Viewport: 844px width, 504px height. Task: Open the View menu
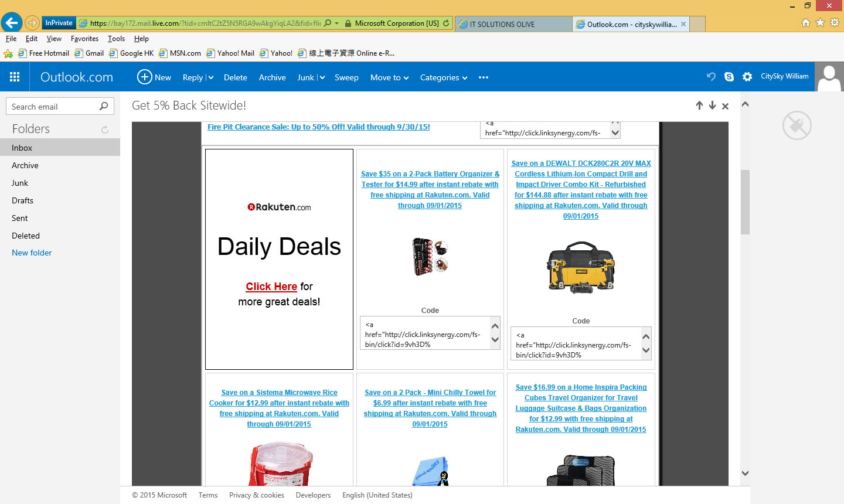click(x=54, y=39)
